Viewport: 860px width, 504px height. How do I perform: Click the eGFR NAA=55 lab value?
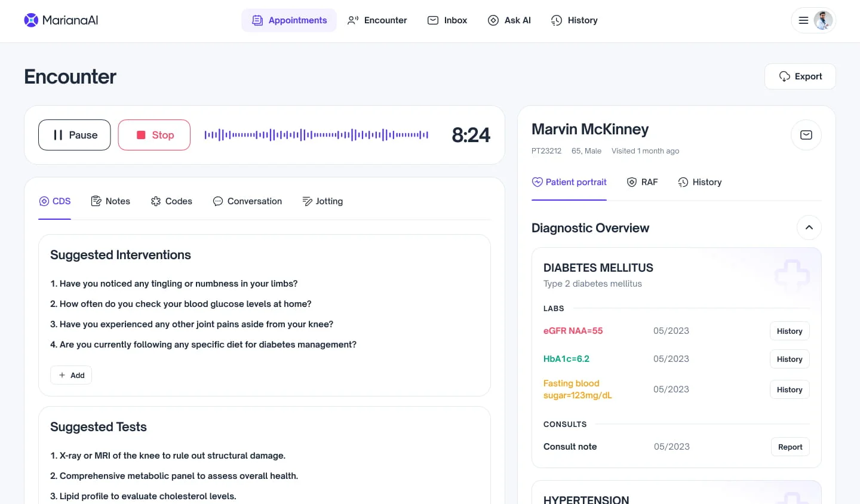573,331
